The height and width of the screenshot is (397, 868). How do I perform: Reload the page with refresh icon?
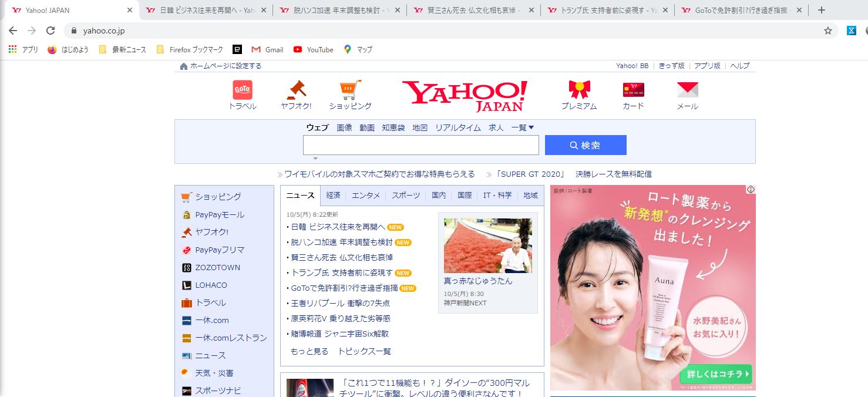51,31
